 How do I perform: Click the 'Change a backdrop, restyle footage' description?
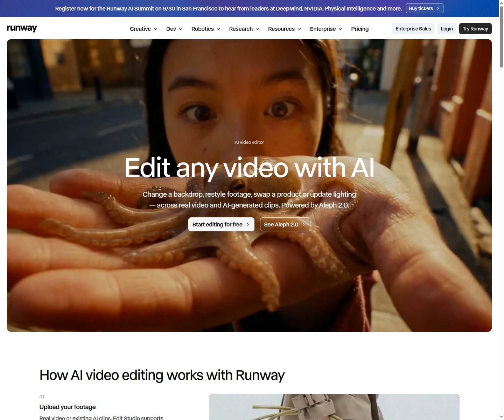249,199
